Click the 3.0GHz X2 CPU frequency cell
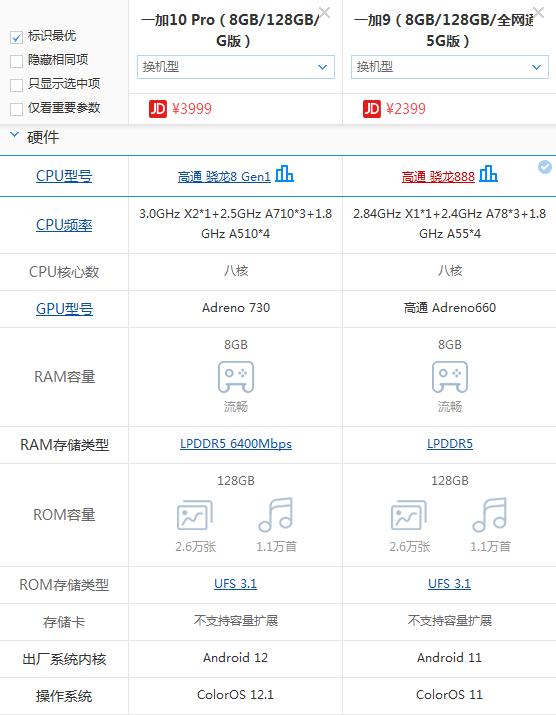The height and width of the screenshot is (715, 556). coord(236,223)
